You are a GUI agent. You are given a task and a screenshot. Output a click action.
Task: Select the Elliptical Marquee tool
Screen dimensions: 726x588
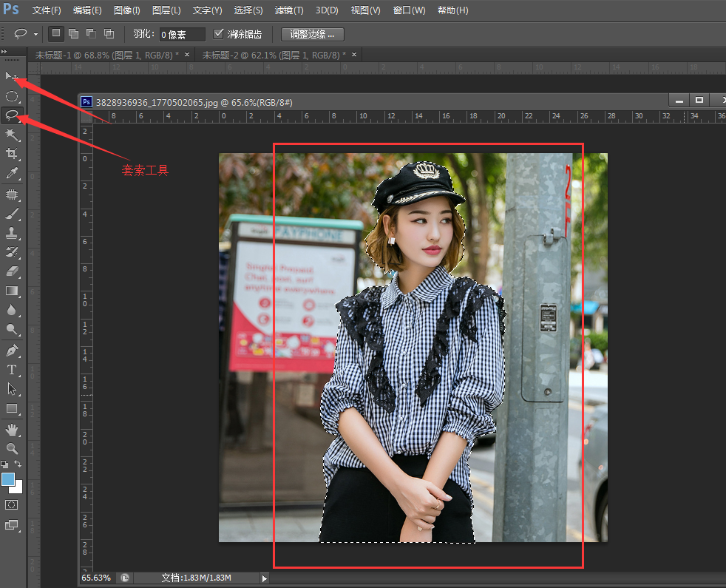pyautogui.click(x=12, y=96)
